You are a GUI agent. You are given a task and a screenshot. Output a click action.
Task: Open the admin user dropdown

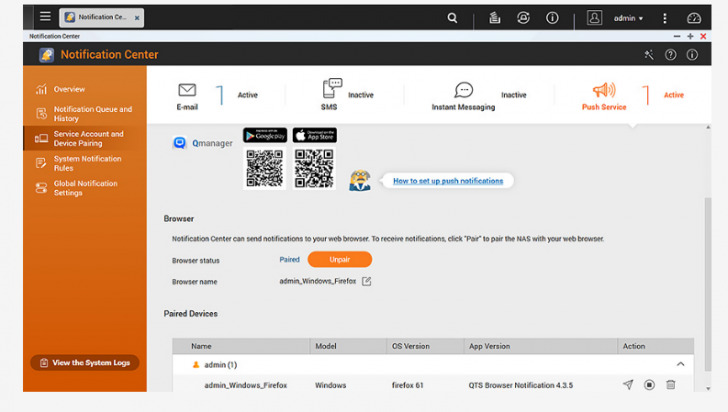628,18
